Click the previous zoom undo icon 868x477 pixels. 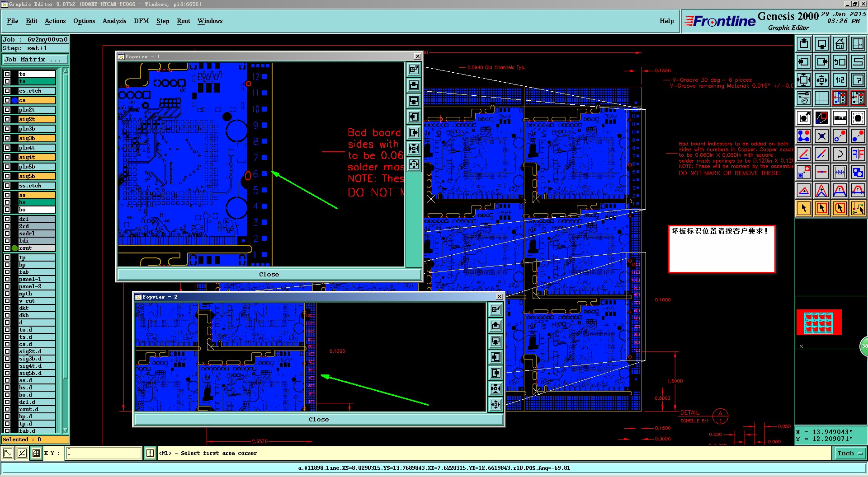click(x=840, y=62)
